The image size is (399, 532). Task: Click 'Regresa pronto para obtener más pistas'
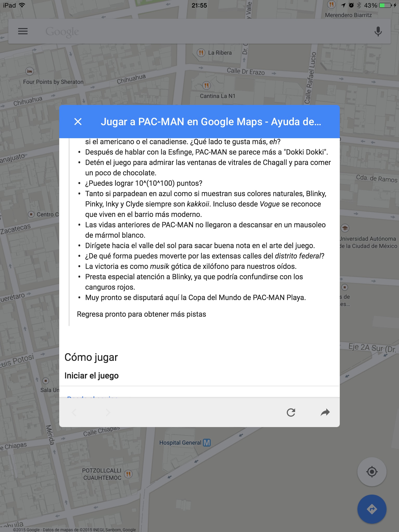(x=141, y=314)
